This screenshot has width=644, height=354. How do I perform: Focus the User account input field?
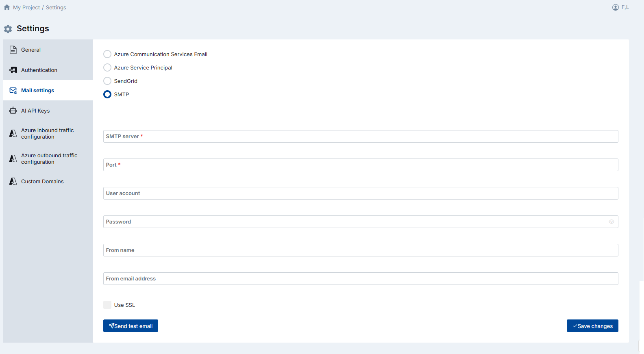(361, 193)
